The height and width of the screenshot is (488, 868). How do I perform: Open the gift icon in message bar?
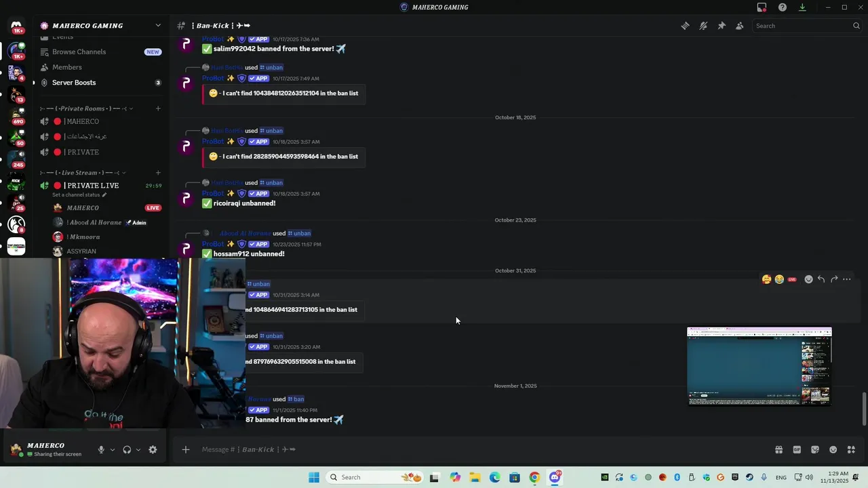(778, 450)
